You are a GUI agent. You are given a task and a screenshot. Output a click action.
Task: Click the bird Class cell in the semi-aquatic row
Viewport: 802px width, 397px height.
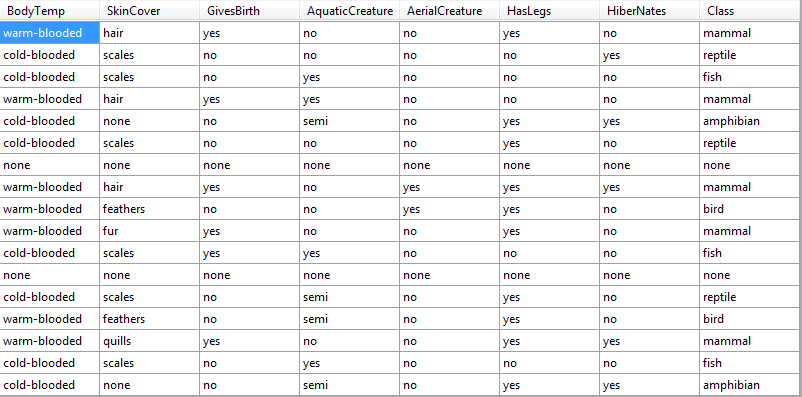(x=750, y=319)
